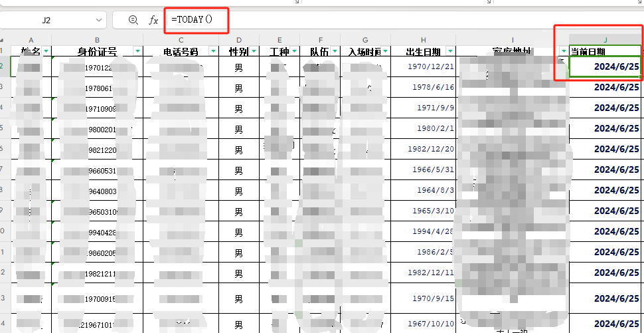Select the birth date cell 1971/9/9

tap(424, 108)
